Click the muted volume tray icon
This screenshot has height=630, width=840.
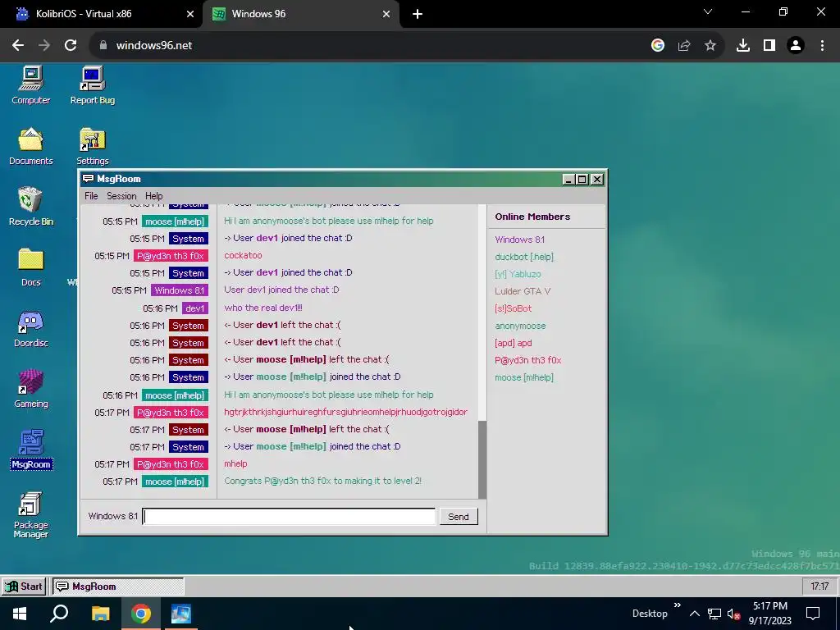pyautogui.click(x=733, y=614)
